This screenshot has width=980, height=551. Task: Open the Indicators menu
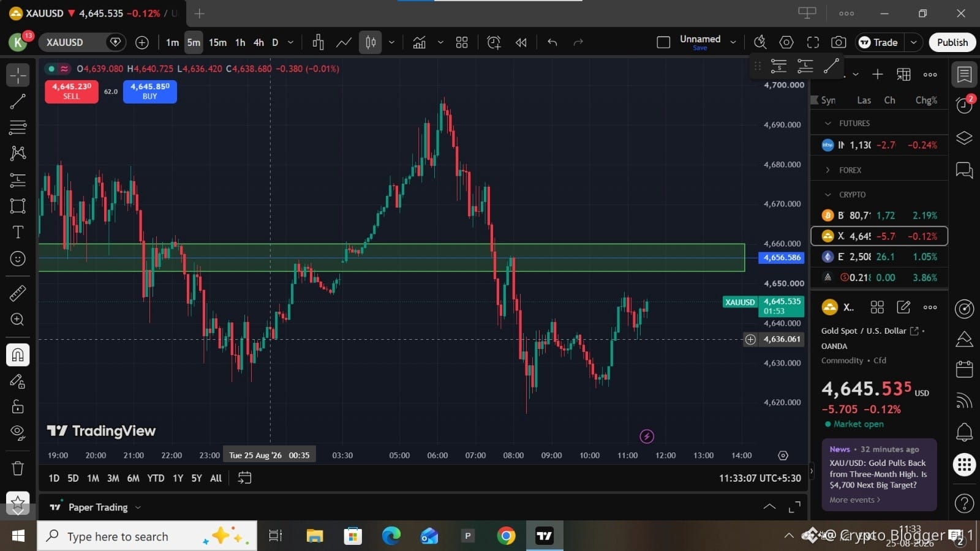pos(419,42)
